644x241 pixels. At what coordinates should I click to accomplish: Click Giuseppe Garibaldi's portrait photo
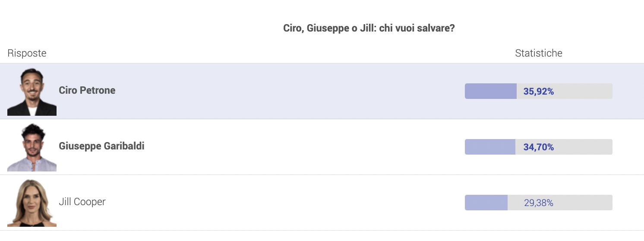(32, 147)
